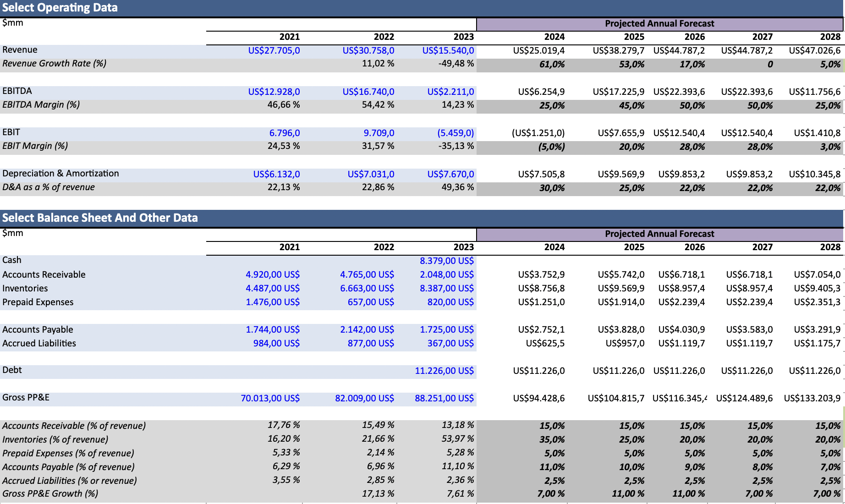Click the Select Balance Sheet section title

coord(100,218)
